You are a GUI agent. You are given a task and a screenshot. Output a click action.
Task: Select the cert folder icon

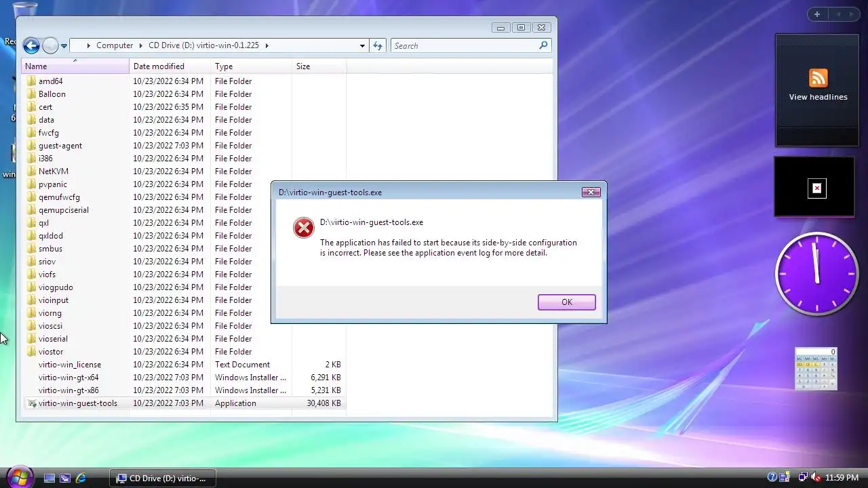tap(31, 106)
